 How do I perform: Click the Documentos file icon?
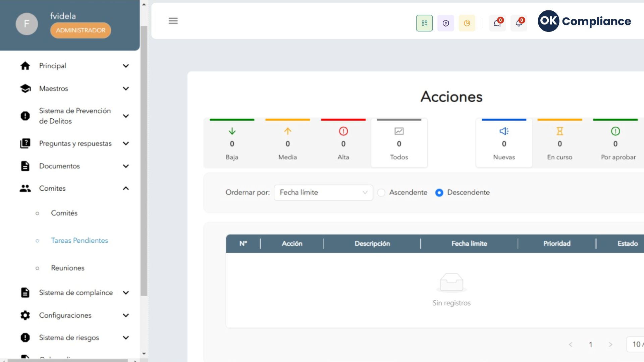click(x=25, y=166)
